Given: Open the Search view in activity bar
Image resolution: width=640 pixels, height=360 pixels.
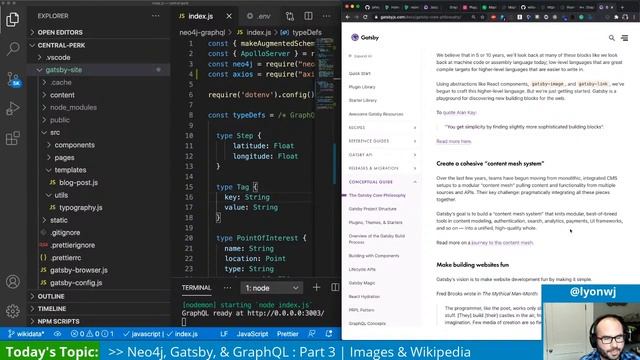Looking at the screenshot, I should point(13,49).
